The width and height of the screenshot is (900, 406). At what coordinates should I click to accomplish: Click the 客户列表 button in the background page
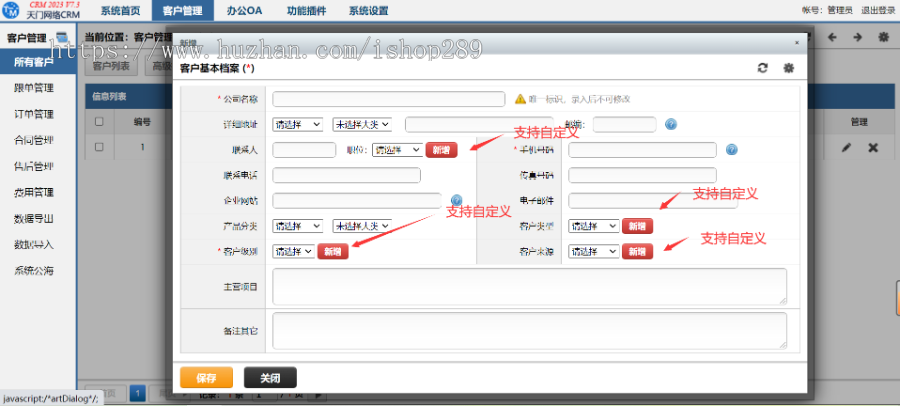(111, 67)
